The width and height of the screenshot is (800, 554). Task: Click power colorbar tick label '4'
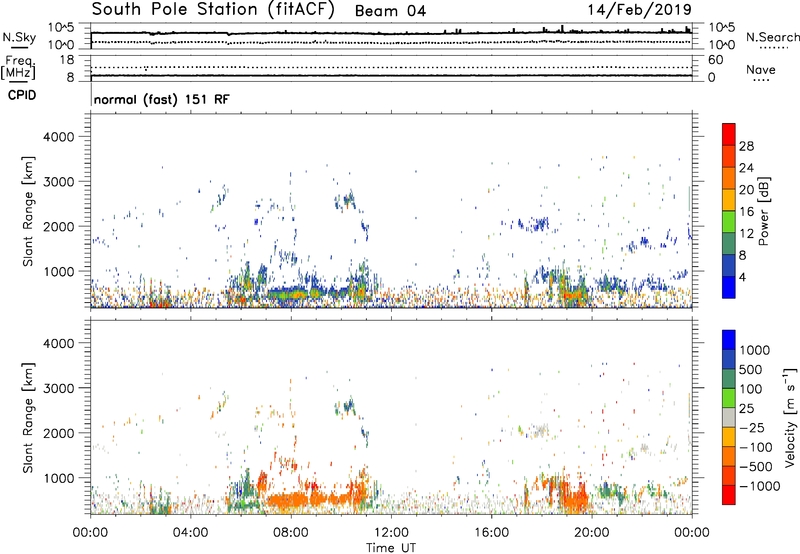tap(743, 277)
